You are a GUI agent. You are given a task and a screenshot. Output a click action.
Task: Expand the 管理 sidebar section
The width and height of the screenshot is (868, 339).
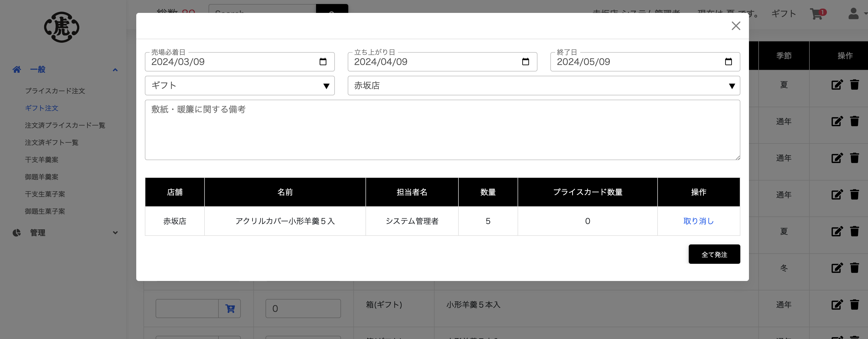pyautogui.click(x=115, y=233)
